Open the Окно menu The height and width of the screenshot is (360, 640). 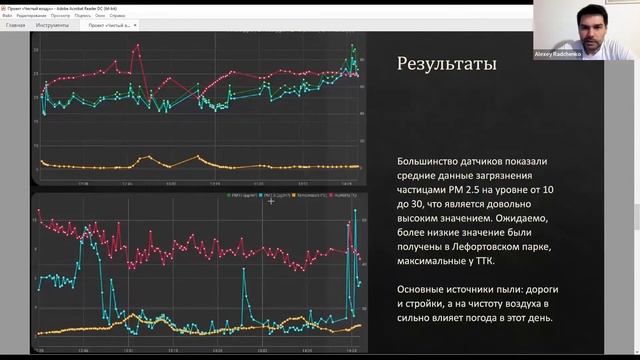coord(100,16)
